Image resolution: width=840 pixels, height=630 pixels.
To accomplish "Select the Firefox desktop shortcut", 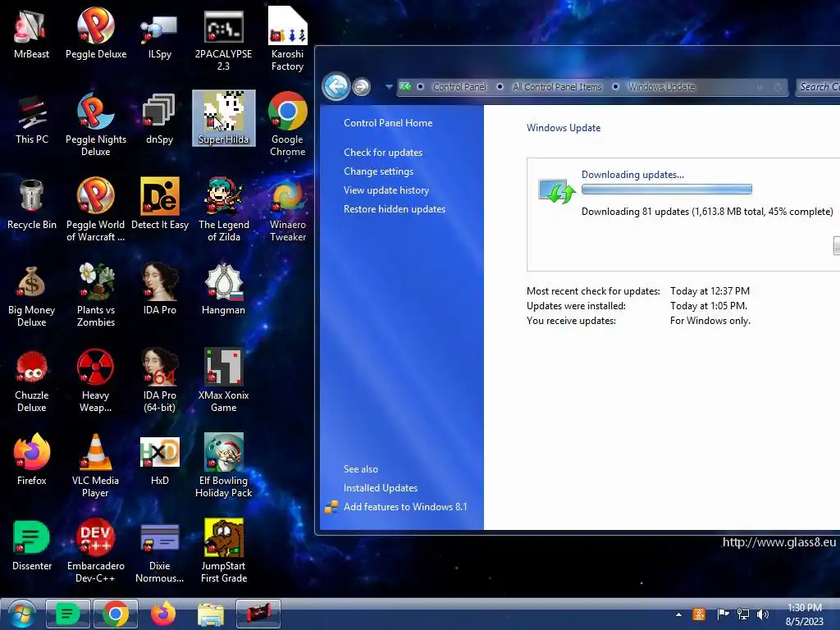I will tap(32, 459).
